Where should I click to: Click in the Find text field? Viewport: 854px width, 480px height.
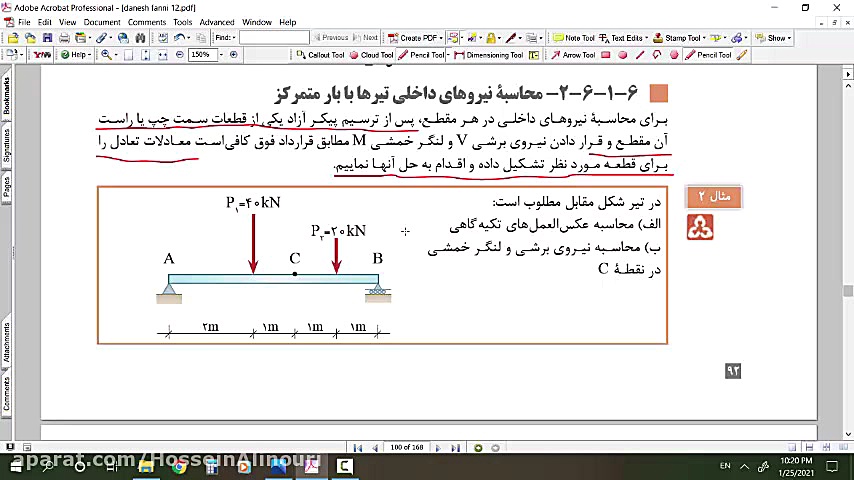tap(274, 38)
